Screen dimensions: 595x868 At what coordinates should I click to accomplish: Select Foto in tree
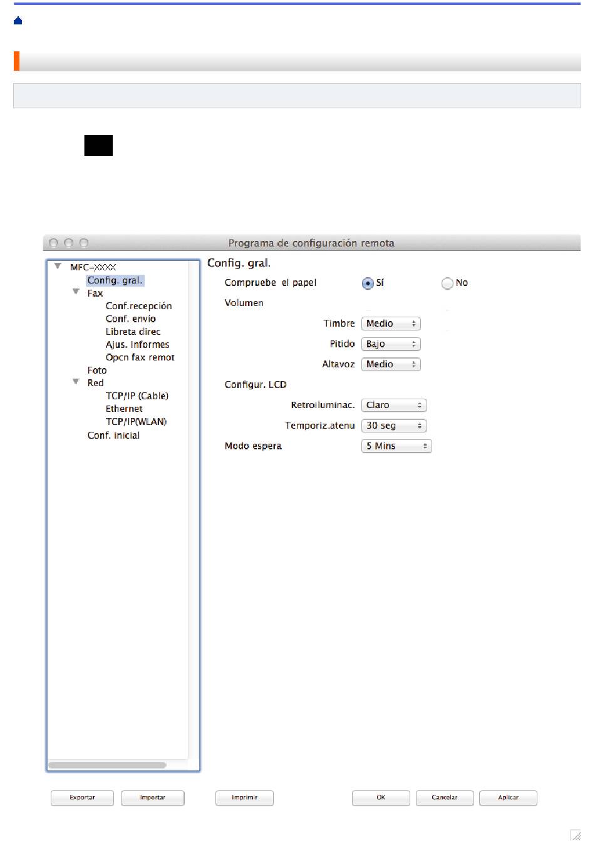point(97,370)
